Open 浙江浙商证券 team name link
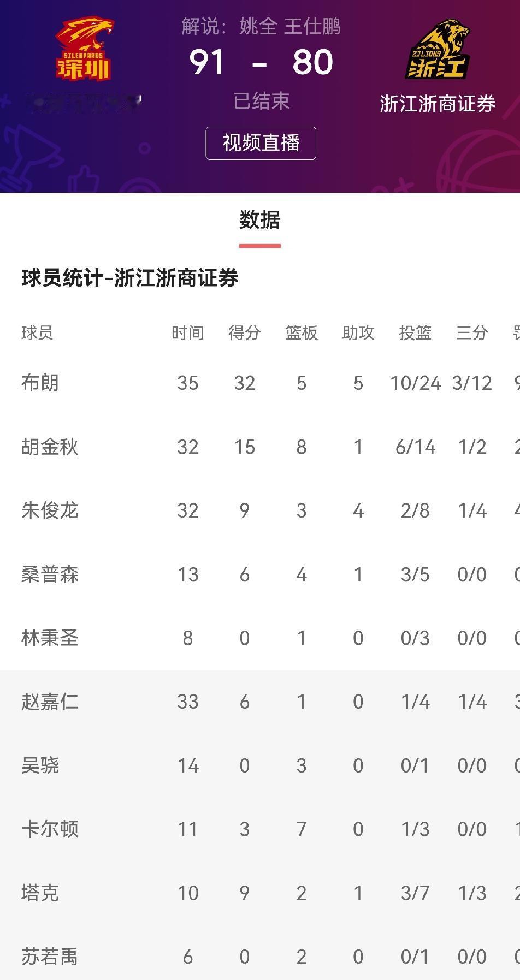Image resolution: width=520 pixels, height=980 pixels. (x=437, y=104)
